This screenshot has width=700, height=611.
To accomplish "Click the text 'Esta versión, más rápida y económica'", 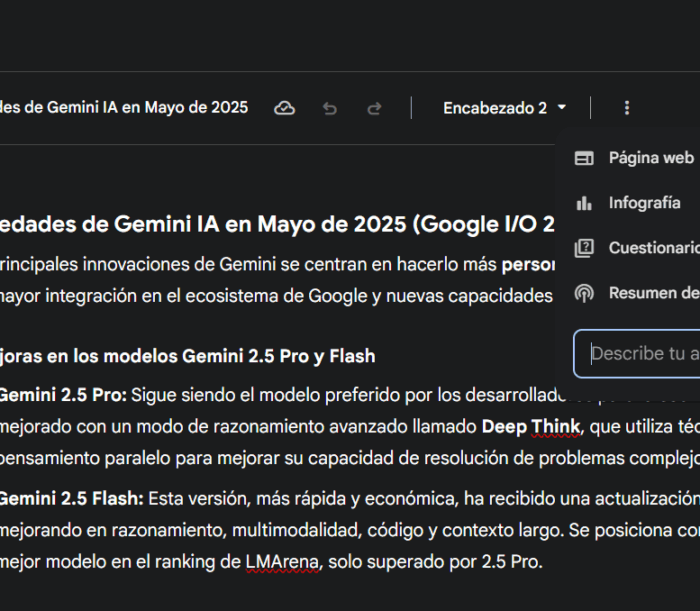I will pyautogui.click(x=303, y=499).
